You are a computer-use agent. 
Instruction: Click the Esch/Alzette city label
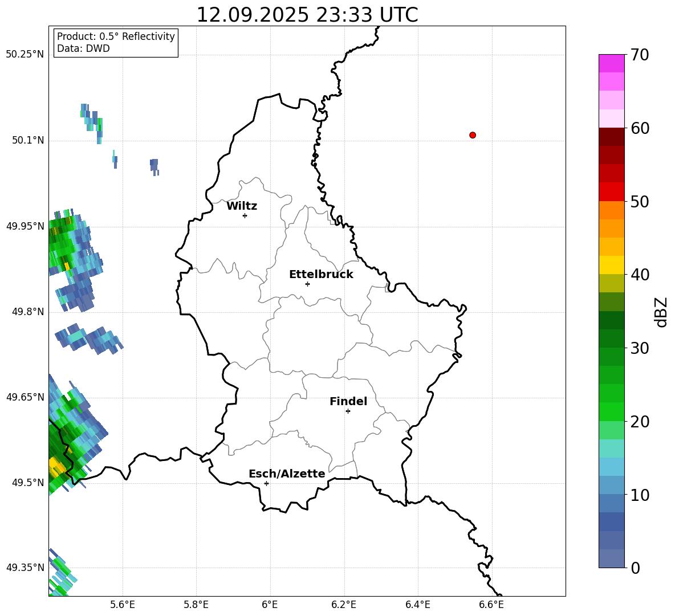287,474
